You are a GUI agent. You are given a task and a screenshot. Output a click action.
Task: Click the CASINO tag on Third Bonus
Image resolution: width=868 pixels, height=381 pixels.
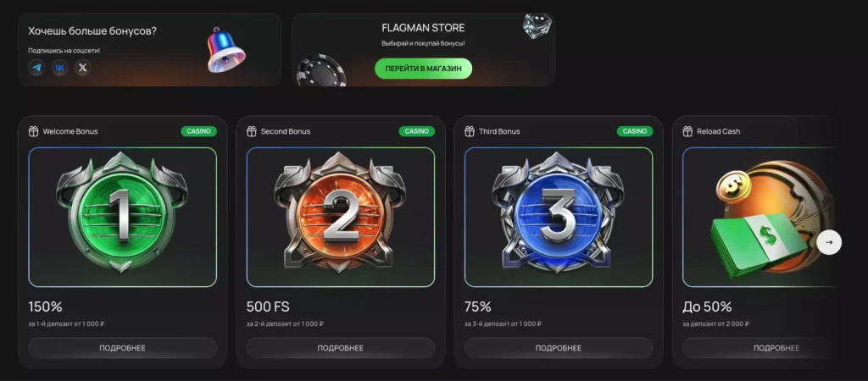point(635,131)
